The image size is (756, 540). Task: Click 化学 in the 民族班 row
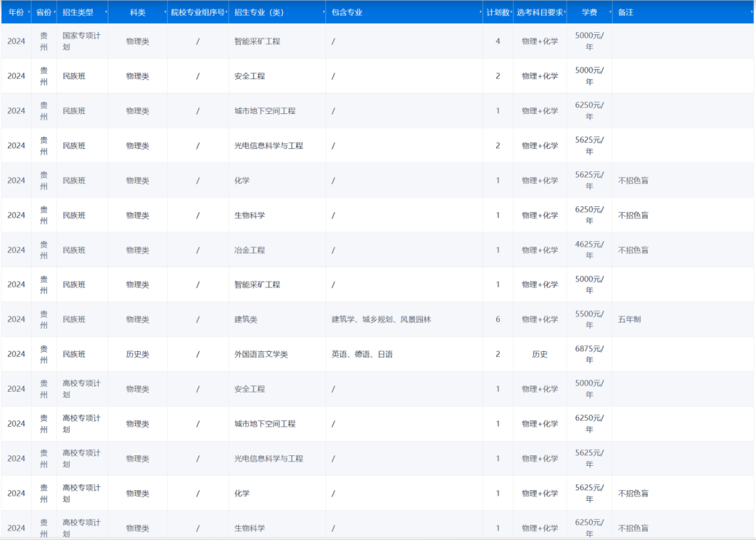(241, 180)
